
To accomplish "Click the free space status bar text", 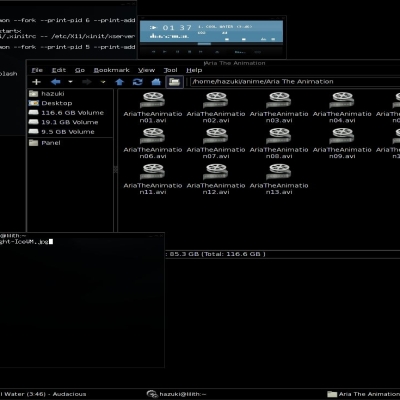I will [217, 254].
